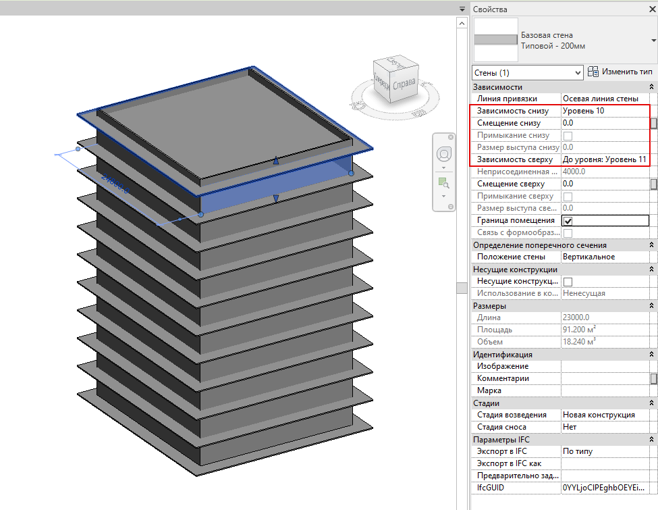Click the upper blue shape arrow on selected wall

point(276,160)
